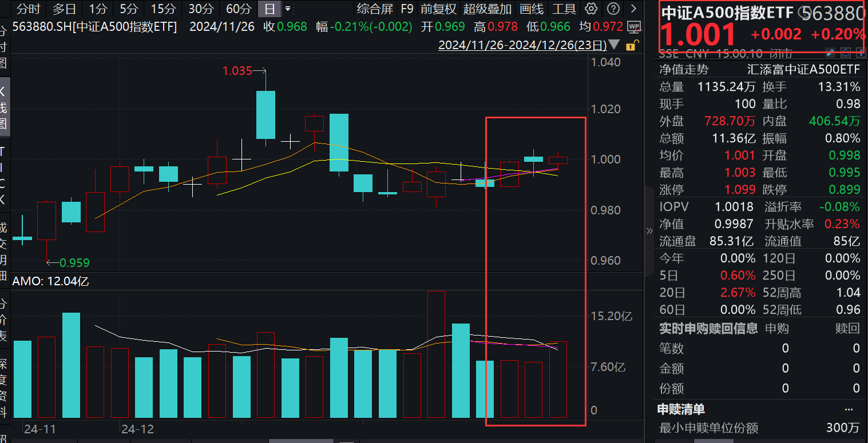Click 换手 value 13.31%
This screenshot has height=443, width=868.
pos(839,87)
